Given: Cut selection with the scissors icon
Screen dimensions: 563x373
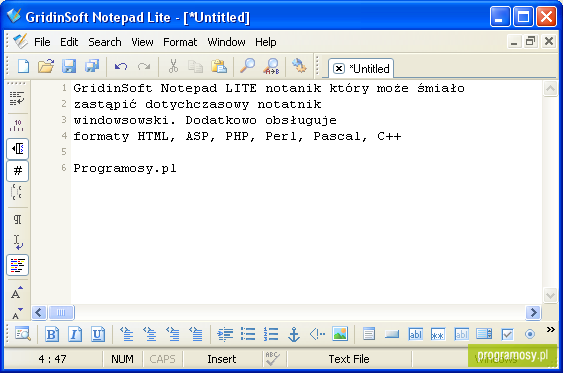Looking at the screenshot, I should [x=173, y=66].
